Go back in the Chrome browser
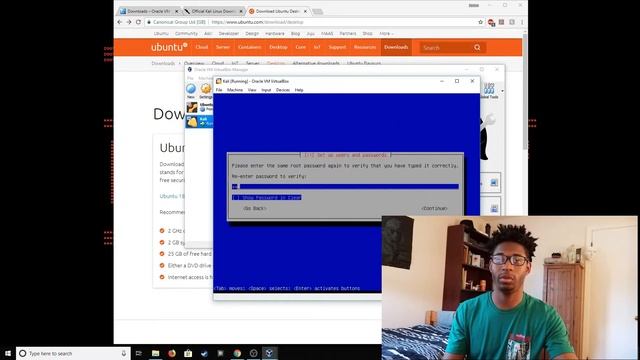The image size is (640, 360). point(119,22)
